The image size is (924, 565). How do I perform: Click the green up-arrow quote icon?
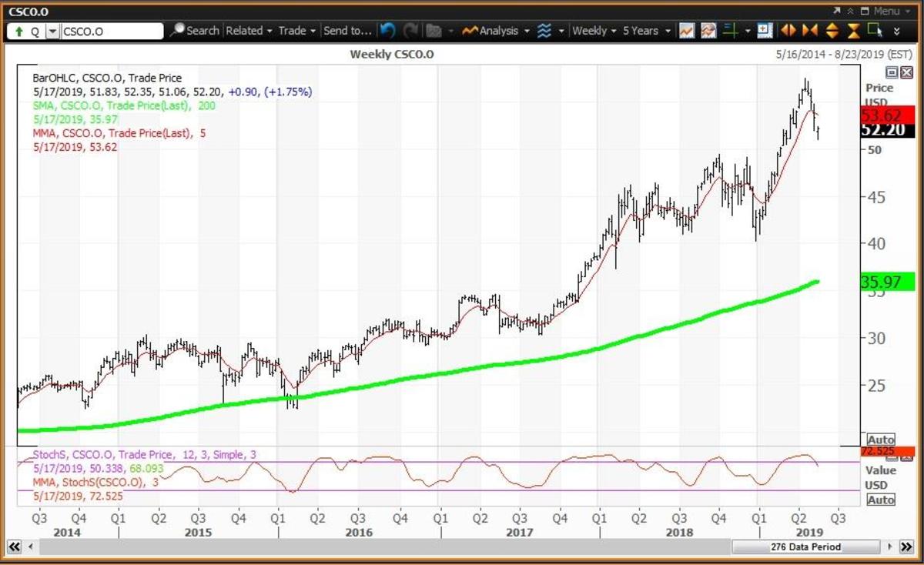18,31
